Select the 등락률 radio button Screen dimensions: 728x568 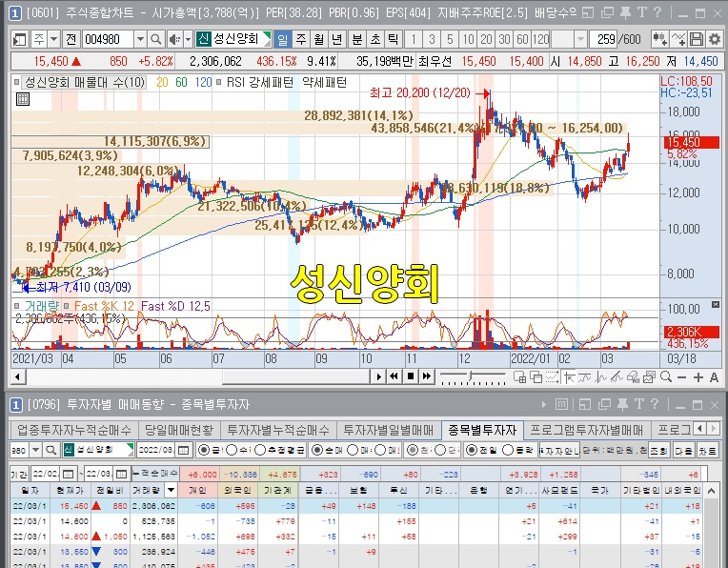coord(508,450)
